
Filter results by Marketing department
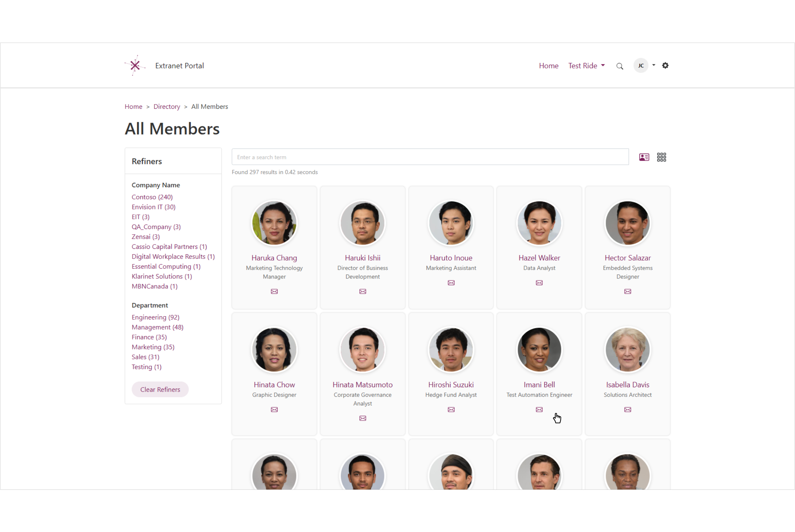(x=153, y=347)
